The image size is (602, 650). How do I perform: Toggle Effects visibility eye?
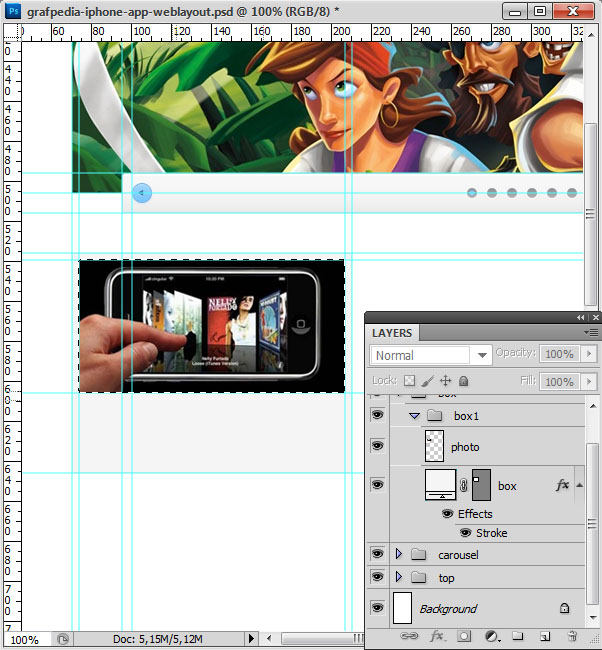(x=447, y=514)
